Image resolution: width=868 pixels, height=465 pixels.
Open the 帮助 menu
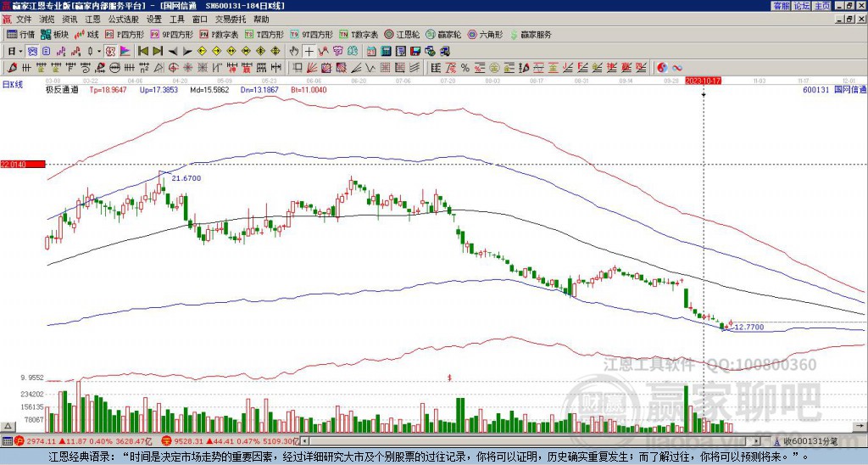tap(261, 20)
